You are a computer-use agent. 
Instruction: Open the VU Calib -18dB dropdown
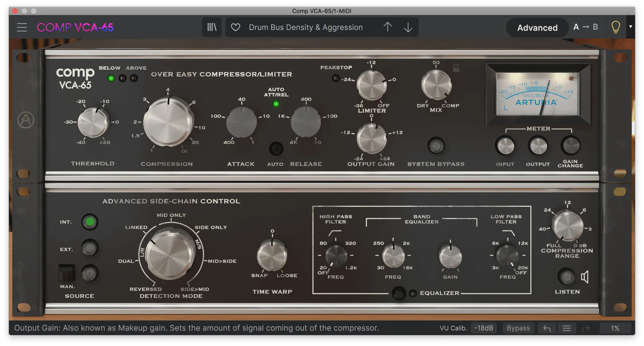pos(484,328)
